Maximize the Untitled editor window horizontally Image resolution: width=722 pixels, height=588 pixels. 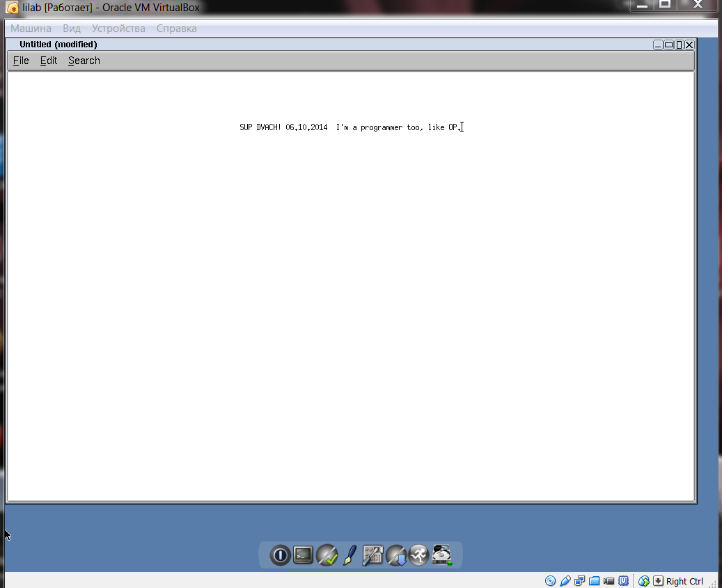point(668,45)
